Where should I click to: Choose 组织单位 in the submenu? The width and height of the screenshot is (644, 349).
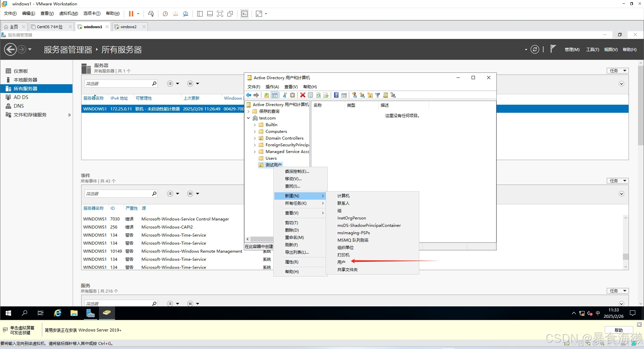click(345, 248)
